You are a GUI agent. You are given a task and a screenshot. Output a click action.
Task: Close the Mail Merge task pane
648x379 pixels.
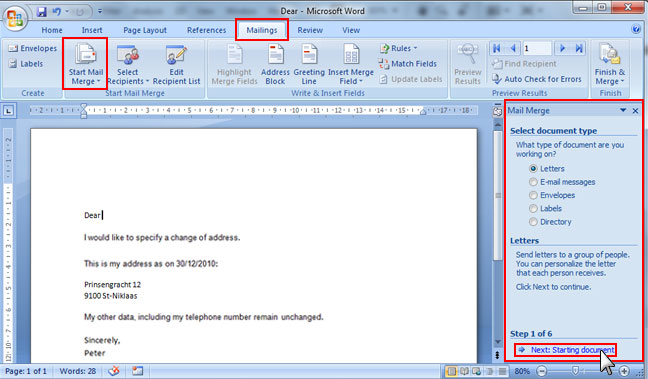point(636,111)
